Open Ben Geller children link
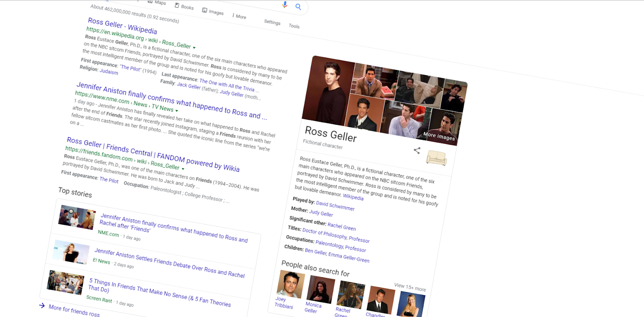The image size is (644, 317). coord(316,251)
